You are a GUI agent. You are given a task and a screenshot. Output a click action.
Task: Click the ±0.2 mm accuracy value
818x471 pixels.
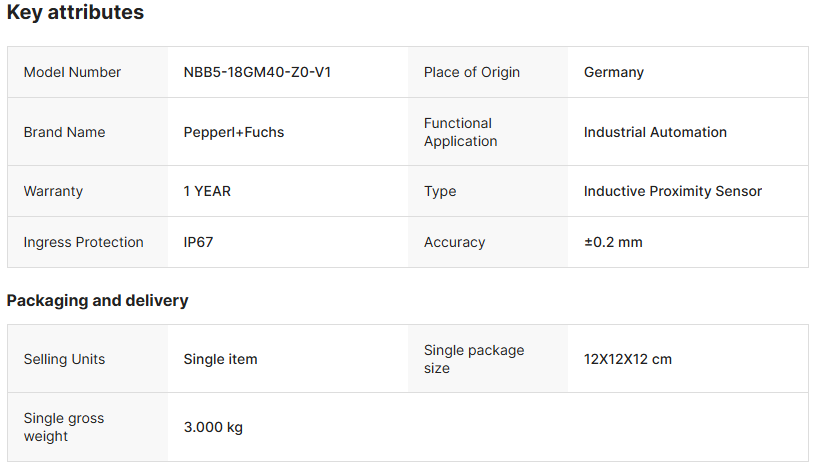pyautogui.click(x=613, y=242)
